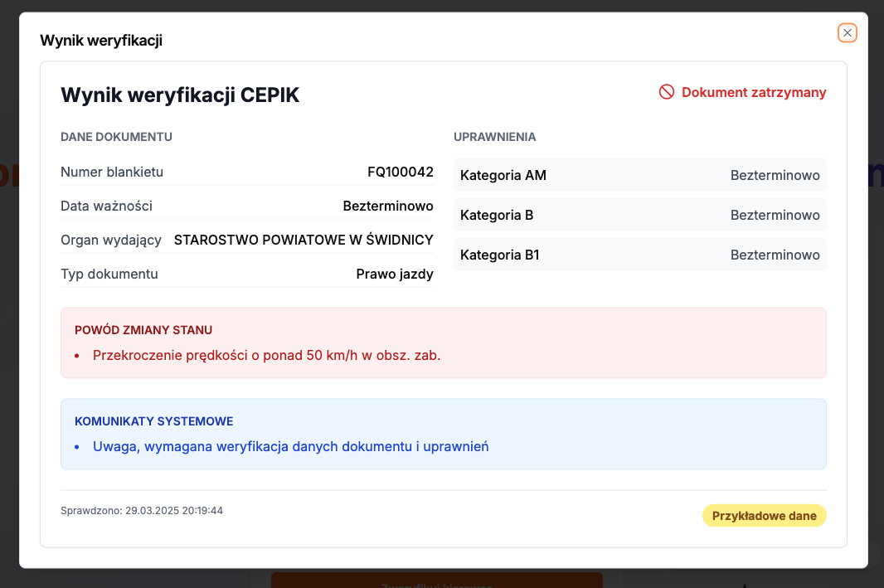The image size is (884, 588).
Task: Click the Powód zmiany stanu header
Action: pos(143,330)
